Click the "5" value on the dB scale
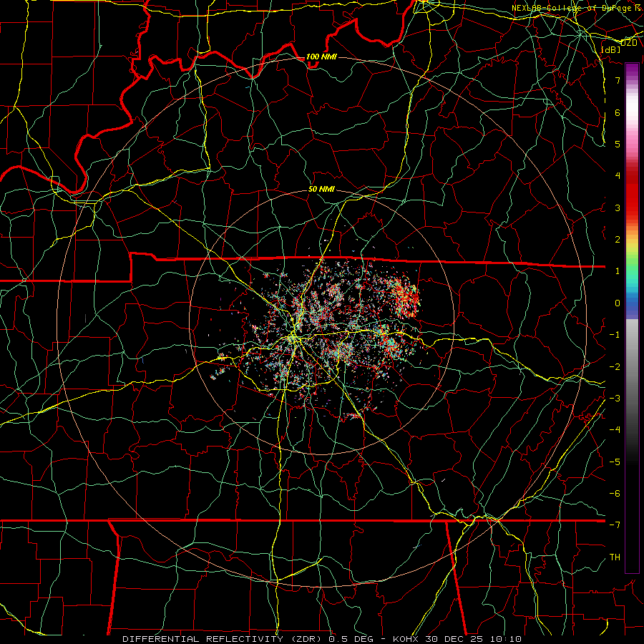The width and height of the screenshot is (644, 644). pos(618,144)
